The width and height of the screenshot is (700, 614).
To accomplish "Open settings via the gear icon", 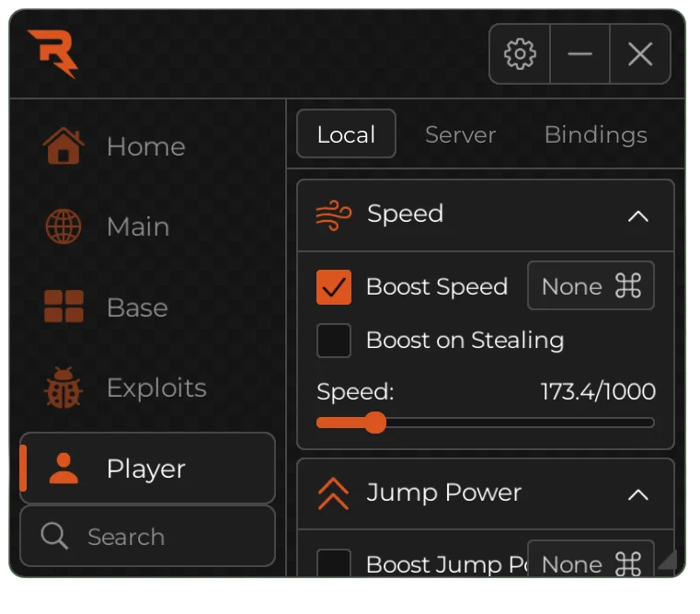I will [x=520, y=54].
